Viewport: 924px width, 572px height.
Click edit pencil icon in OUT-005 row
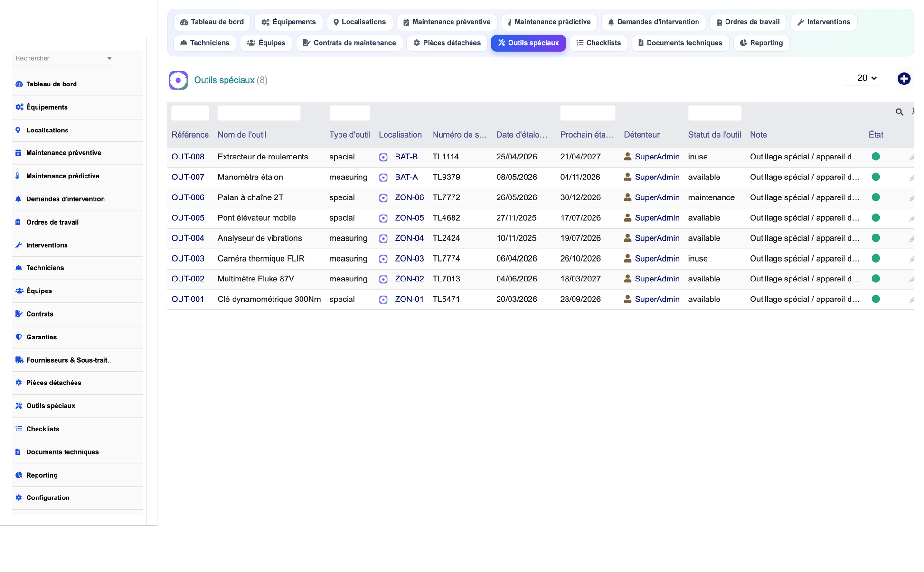pyautogui.click(x=911, y=218)
